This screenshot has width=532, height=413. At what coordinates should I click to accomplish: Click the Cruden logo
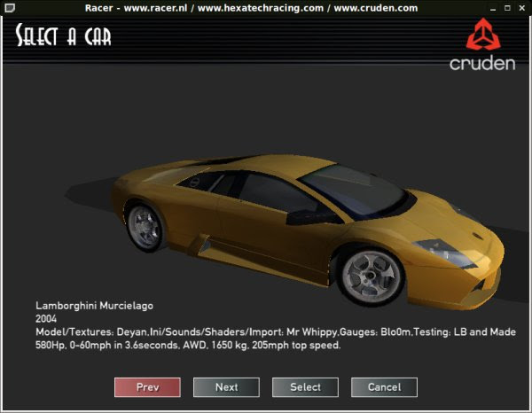click(x=483, y=44)
